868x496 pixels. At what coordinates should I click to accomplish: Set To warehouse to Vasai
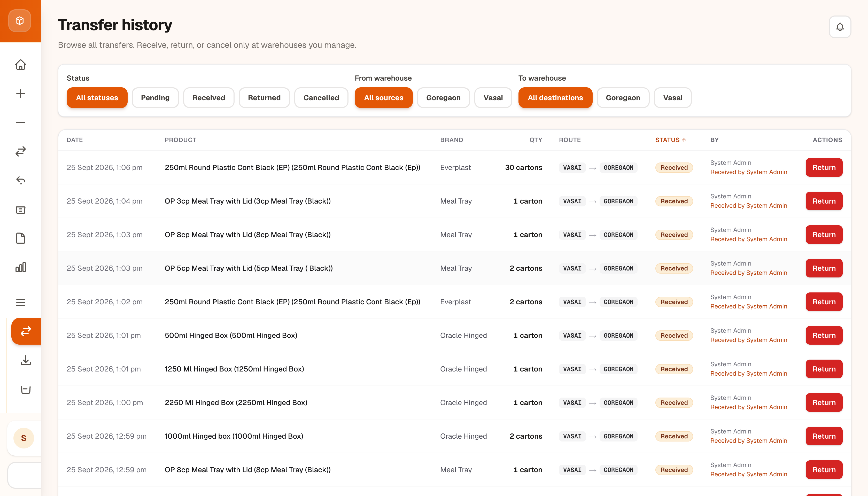[x=673, y=98]
